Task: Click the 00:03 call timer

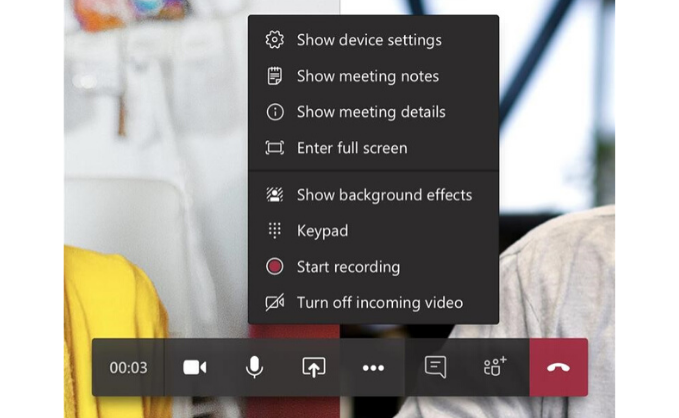Action: coord(128,368)
